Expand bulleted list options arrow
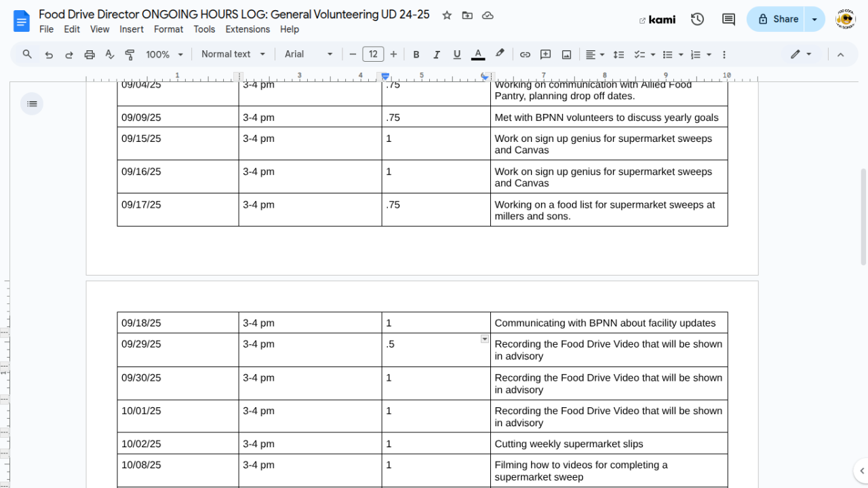Screen dimensions: 868x488 click(x=681, y=54)
